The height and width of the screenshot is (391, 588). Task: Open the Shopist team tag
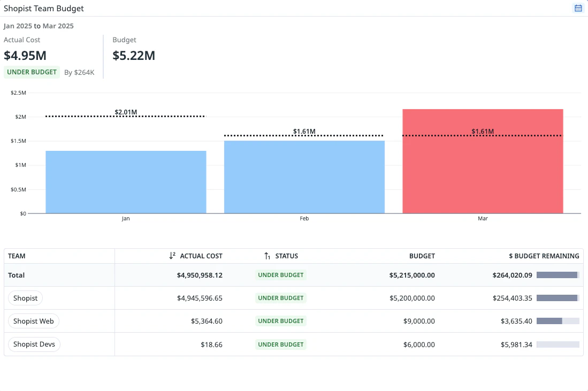click(x=26, y=298)
